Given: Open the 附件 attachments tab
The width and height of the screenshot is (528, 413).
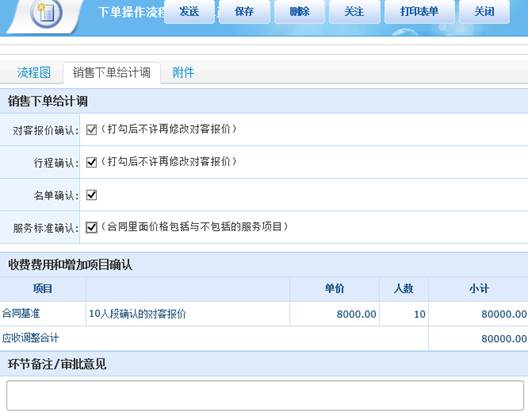Looking at the screenshot, I should pyautogui.click(x=183, y=72).
